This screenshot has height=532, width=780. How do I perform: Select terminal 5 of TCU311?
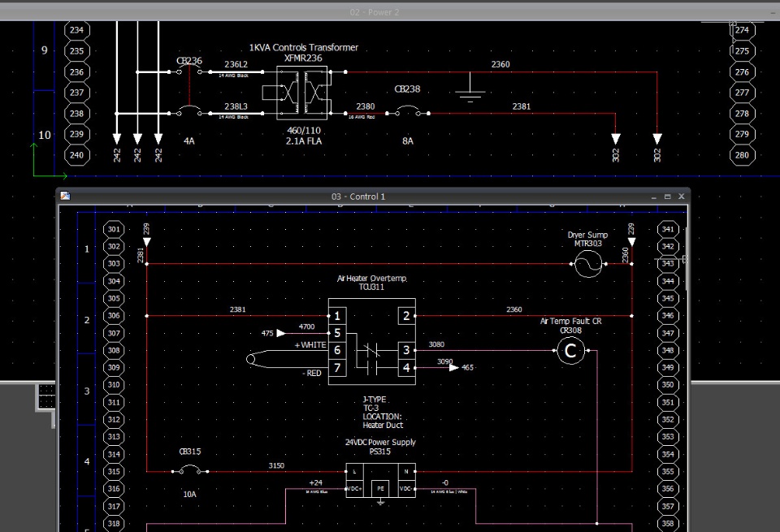tap(337, 333)
